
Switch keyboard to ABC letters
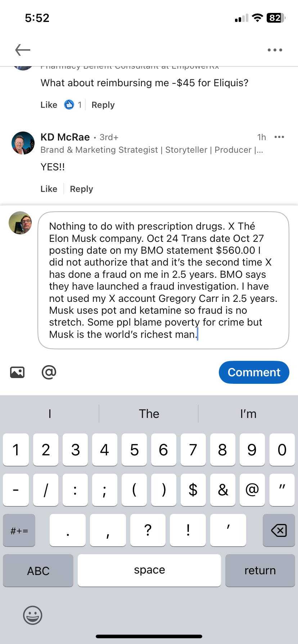tap(38, 571)
